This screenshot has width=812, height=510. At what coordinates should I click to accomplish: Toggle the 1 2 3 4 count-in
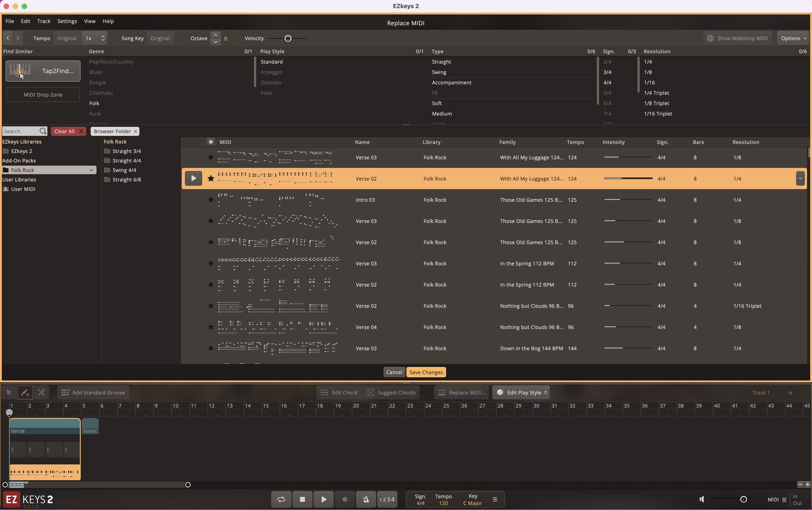click(387, 499)
